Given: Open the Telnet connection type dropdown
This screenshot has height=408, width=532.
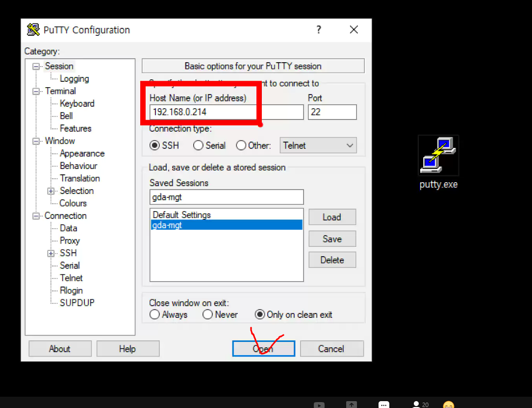Looking at the screenshot, I should (318, 145).
